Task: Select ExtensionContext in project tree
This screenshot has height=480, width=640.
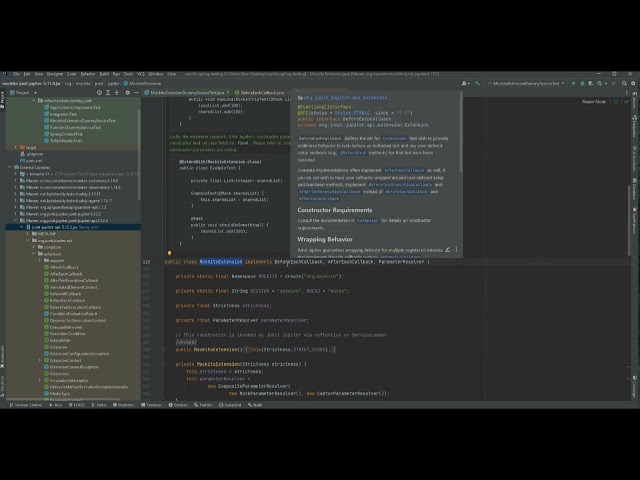Action: coord(65,360)
